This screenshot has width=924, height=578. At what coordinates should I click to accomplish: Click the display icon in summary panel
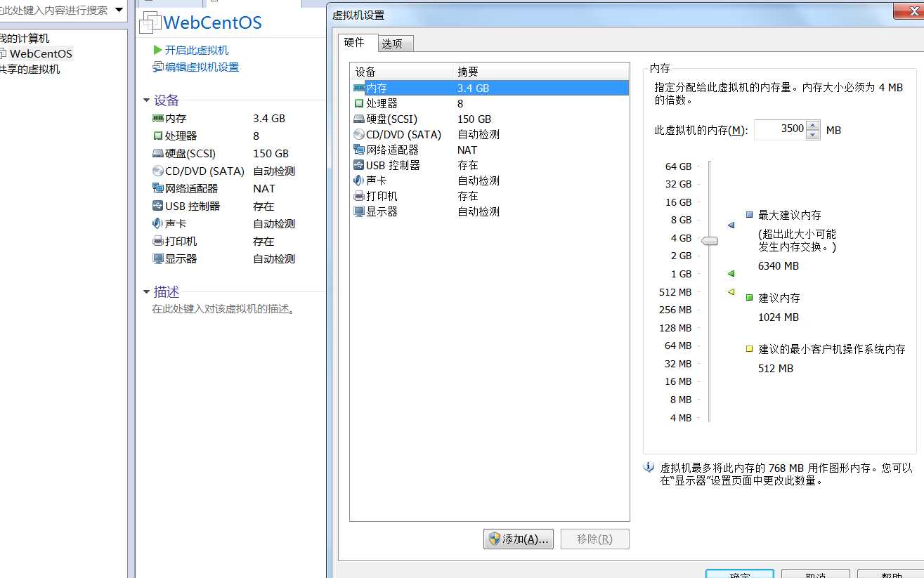pyautogui.click(x=158, y=259)
